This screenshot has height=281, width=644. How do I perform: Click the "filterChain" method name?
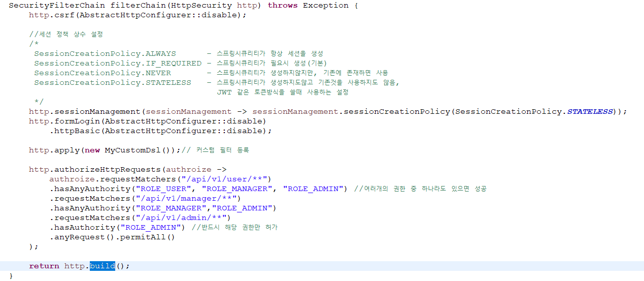coord(138,5)
